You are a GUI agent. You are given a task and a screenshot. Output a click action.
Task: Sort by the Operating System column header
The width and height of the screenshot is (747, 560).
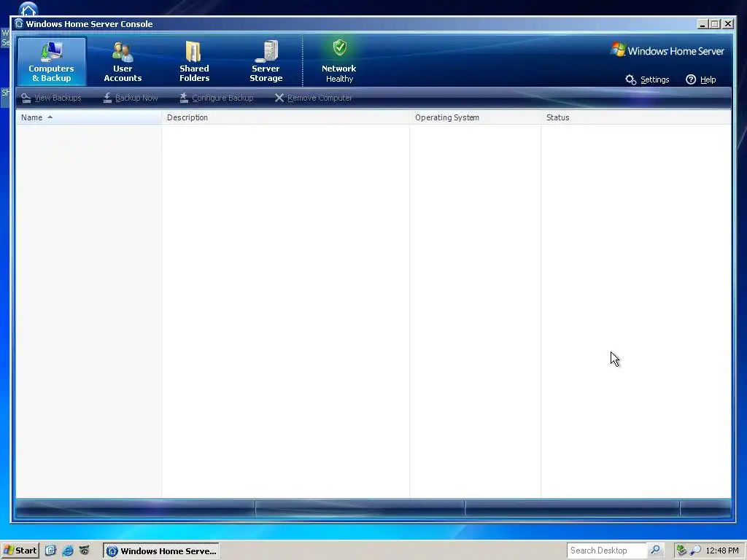(x=476, y=117)
